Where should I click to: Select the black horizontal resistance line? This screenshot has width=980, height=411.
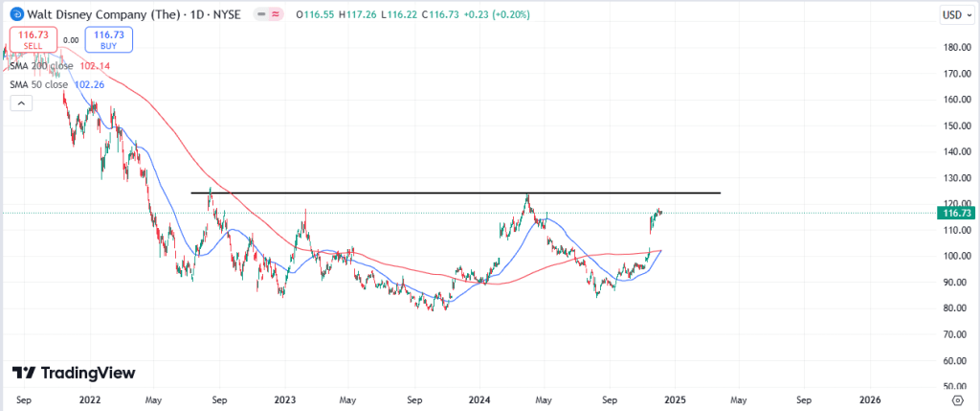coord(622,194)
